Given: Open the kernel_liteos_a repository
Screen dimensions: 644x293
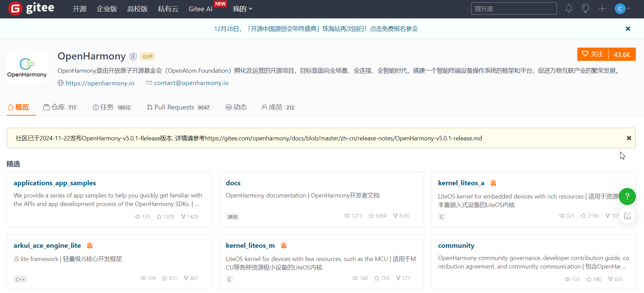Looking at the screenshot, I should [x=461, y=183].
